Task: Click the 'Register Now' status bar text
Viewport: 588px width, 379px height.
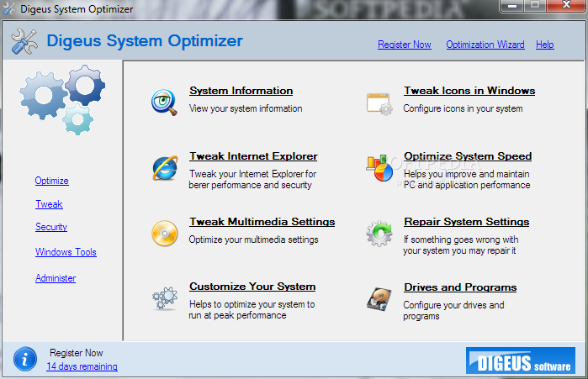Action: click(76, 353)
